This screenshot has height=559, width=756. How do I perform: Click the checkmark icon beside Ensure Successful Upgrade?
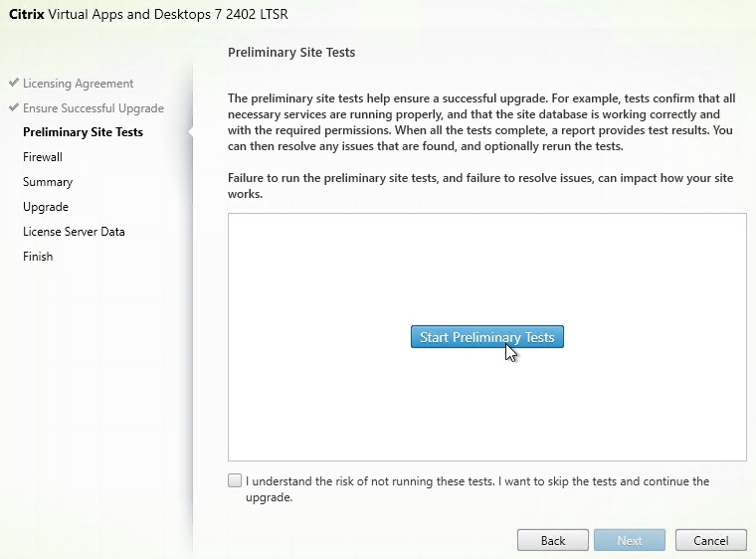click(14, 107)
